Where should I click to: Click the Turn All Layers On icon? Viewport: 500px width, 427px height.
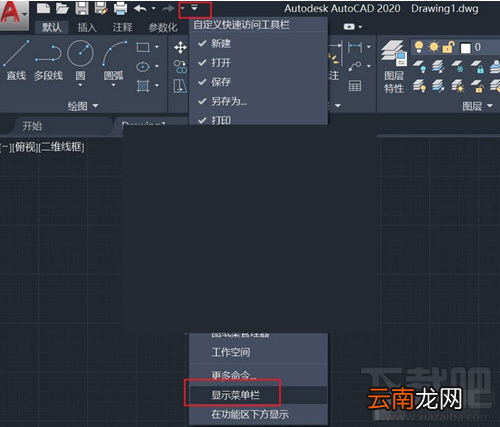419,86
